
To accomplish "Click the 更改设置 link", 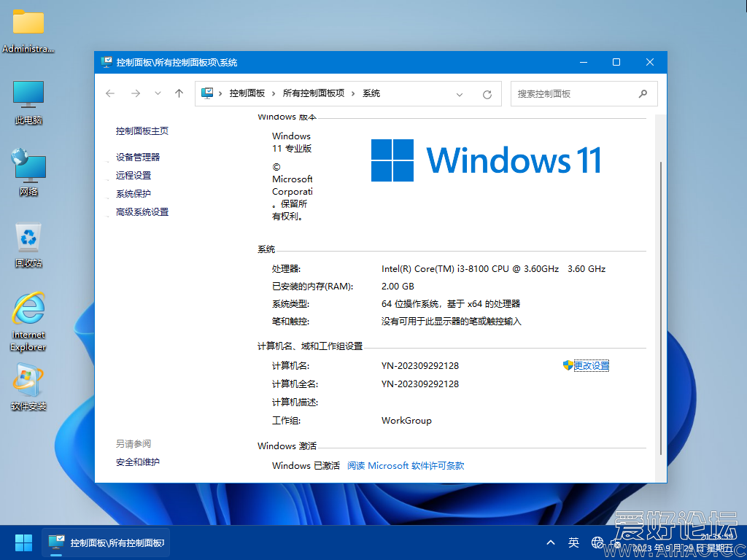I will (x=592, y=365).
